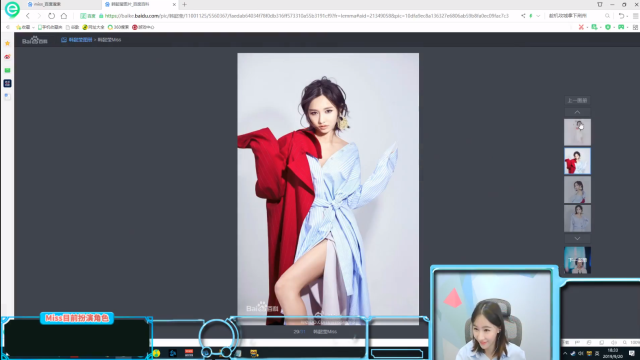
Task: Click the previous album button
Action: tap(577, 100)
